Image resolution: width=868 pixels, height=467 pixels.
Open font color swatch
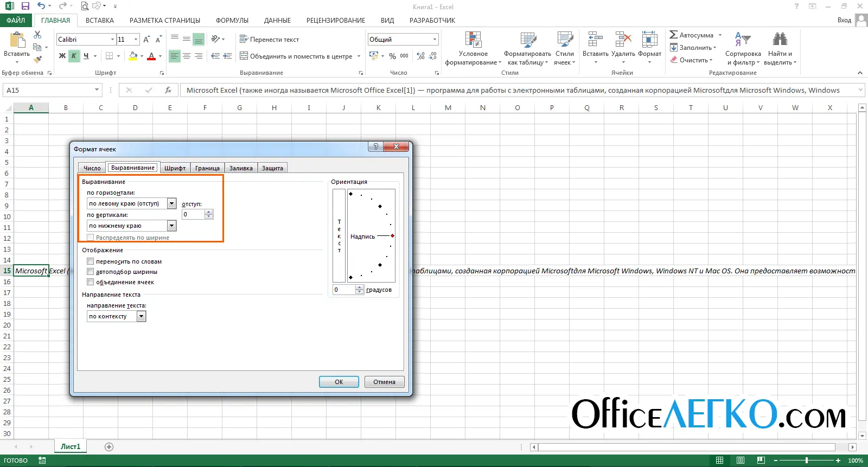pyautogui.click(x=151, y=56)
